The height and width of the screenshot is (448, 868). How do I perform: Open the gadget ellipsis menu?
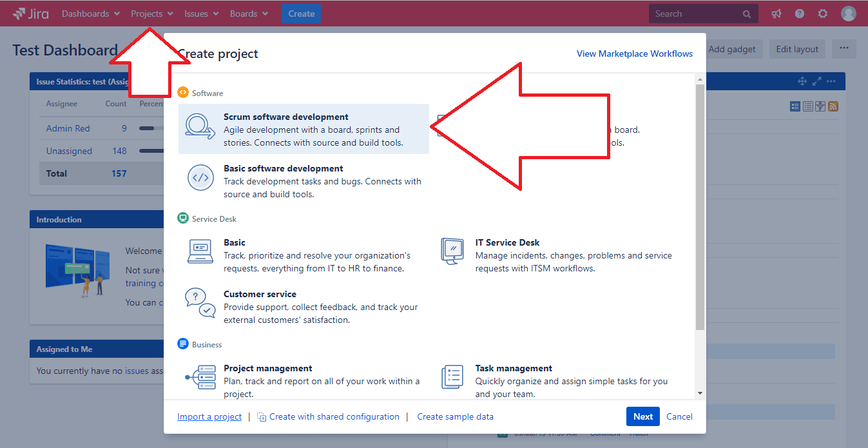tap(831, 81)
